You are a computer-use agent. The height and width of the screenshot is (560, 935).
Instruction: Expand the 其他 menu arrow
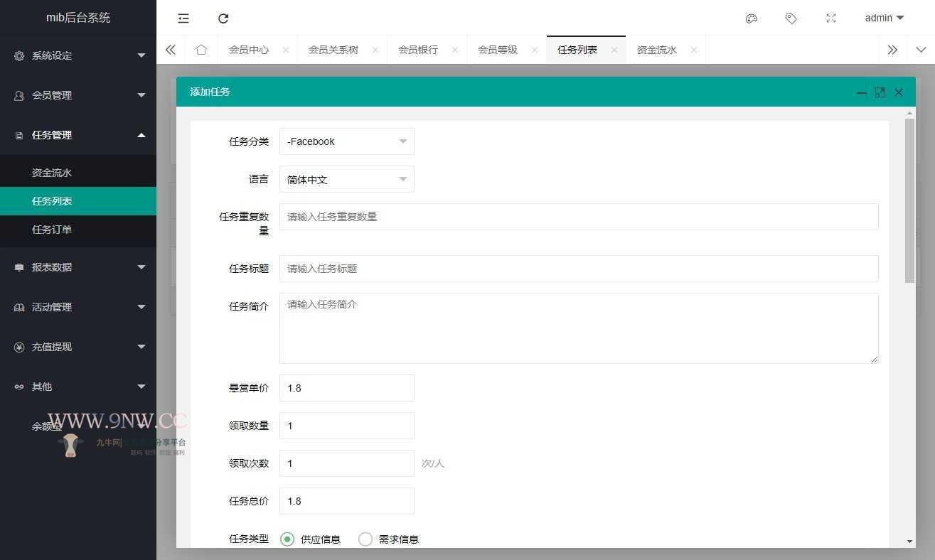141,387
